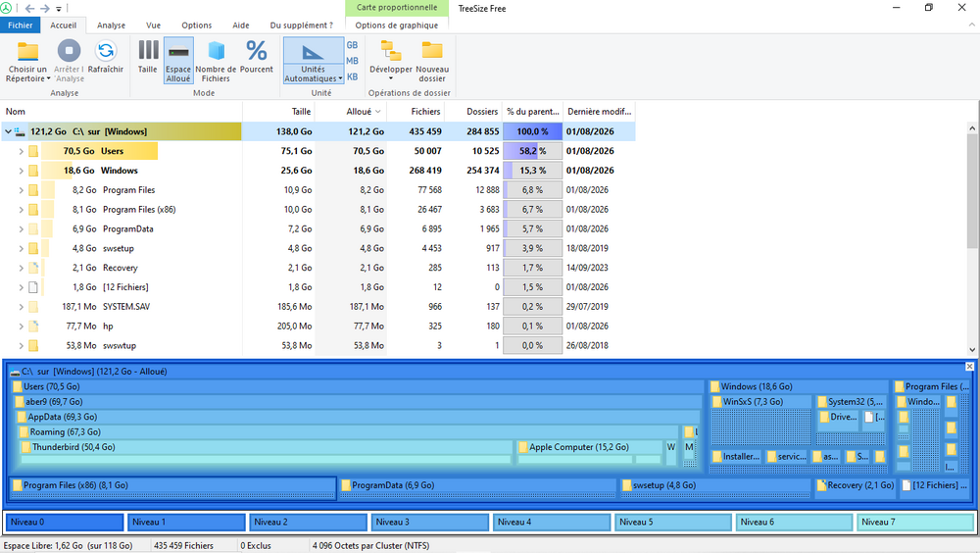Expand the Program Files (x86) folder row
980x553 pixels.
point(22,209)
